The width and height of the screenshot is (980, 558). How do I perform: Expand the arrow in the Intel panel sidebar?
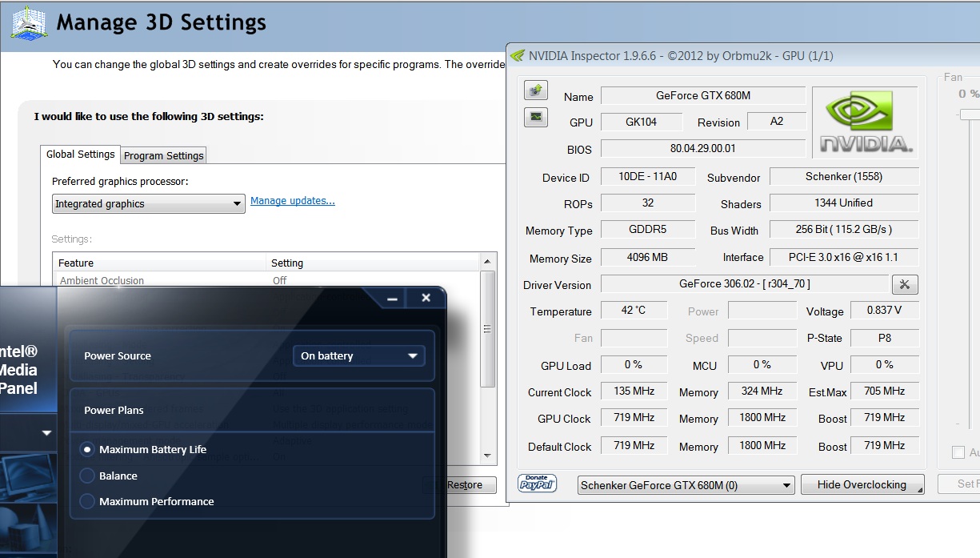click(46, 433)
